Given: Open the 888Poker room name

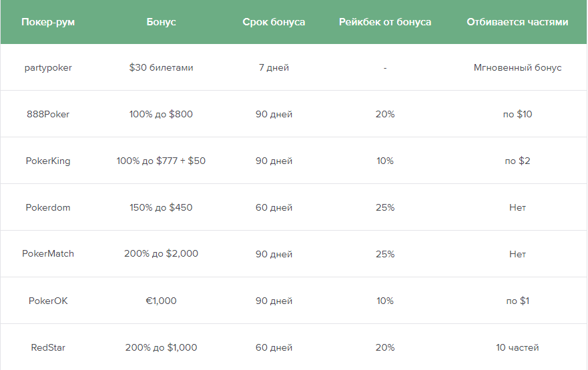Looking at the screenshot, I should point(48,114).
